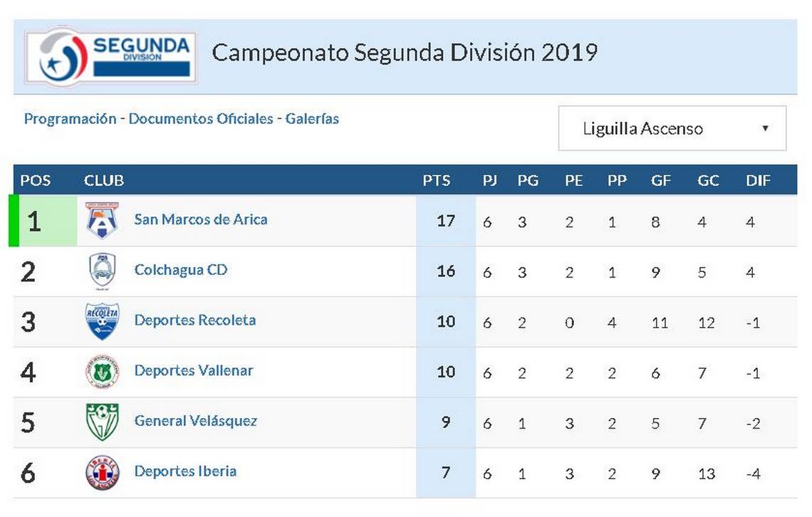The width and height of the screenshot is (812, 517).
Task: Click the PTS column header
Action: pyautogui.click(x=437, y=181)
